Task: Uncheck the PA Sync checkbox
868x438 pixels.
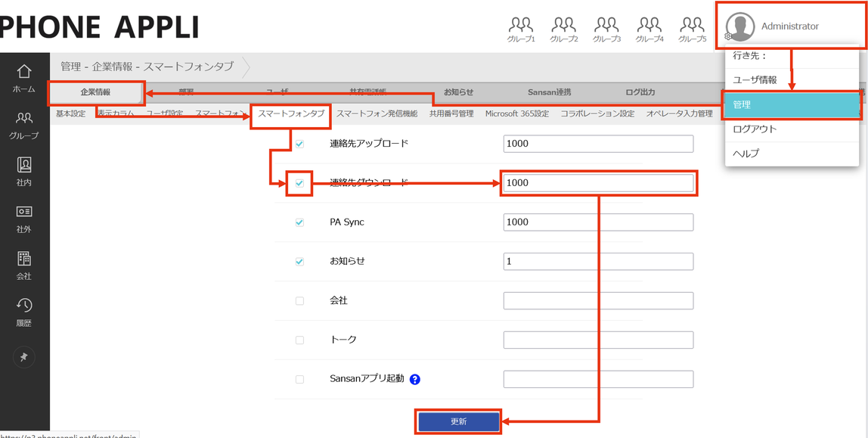Action: tap(299, 222)
